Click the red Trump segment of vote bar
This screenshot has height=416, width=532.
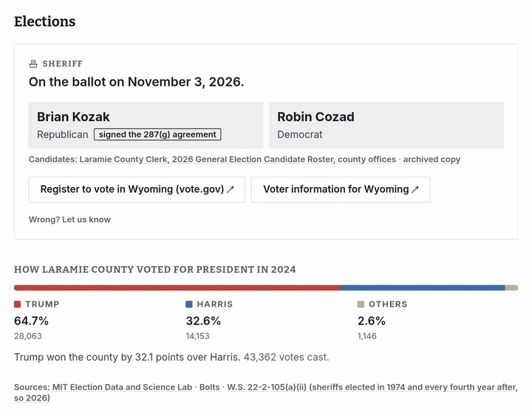coord(177,287)
